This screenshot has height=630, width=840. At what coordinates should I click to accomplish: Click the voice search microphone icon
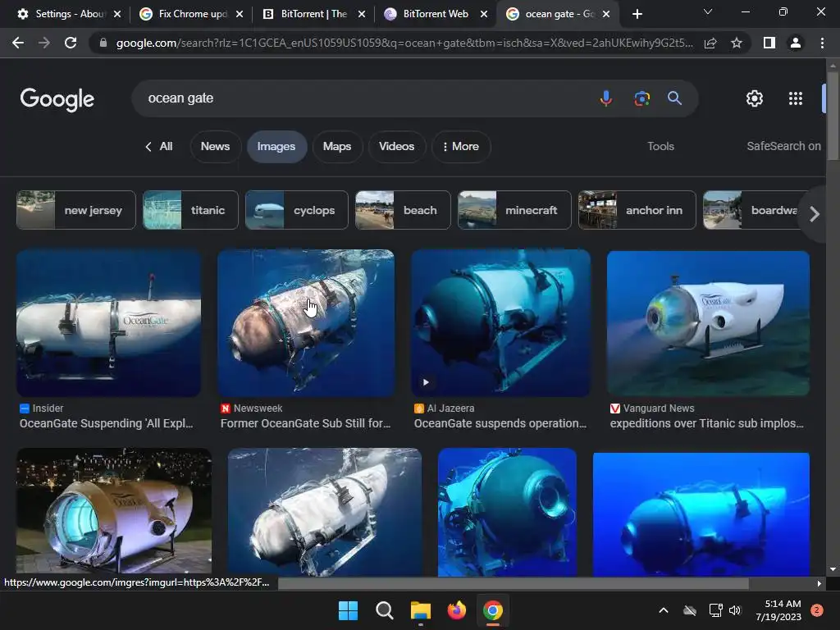tap(606, 98)
